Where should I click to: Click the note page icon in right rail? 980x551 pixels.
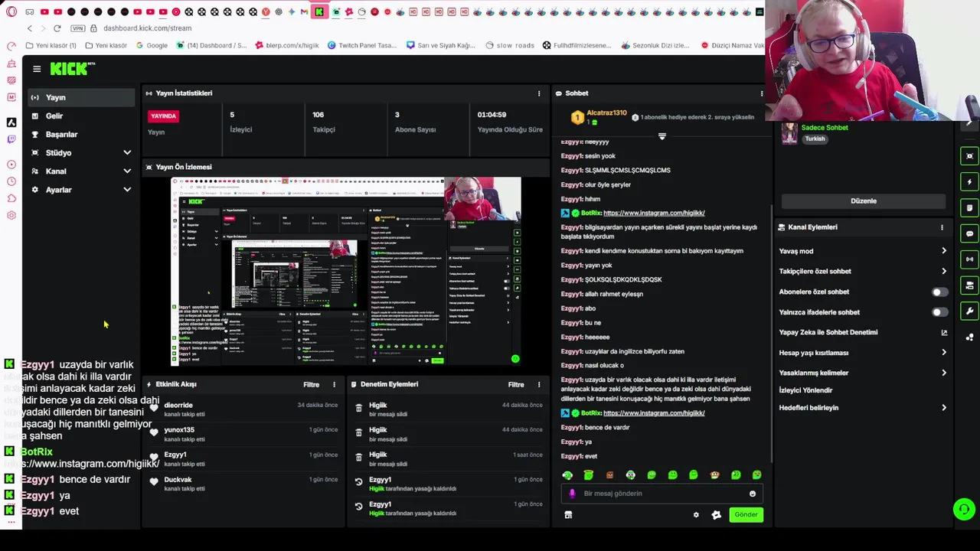point(970,207)
